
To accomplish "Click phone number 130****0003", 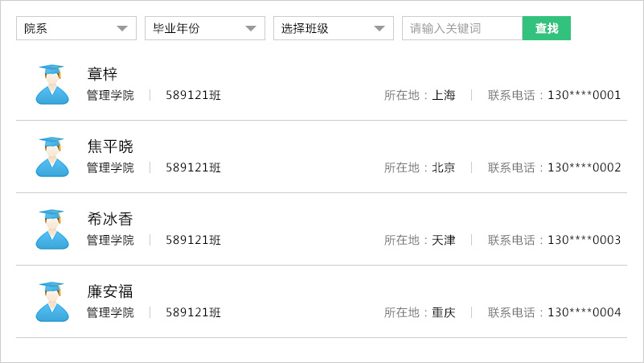I will (584, 240).
